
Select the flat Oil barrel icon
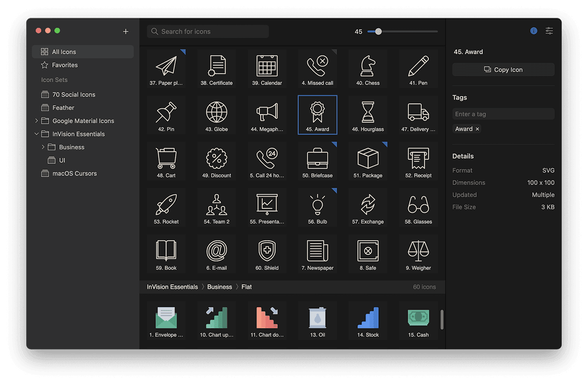point(318,321)
